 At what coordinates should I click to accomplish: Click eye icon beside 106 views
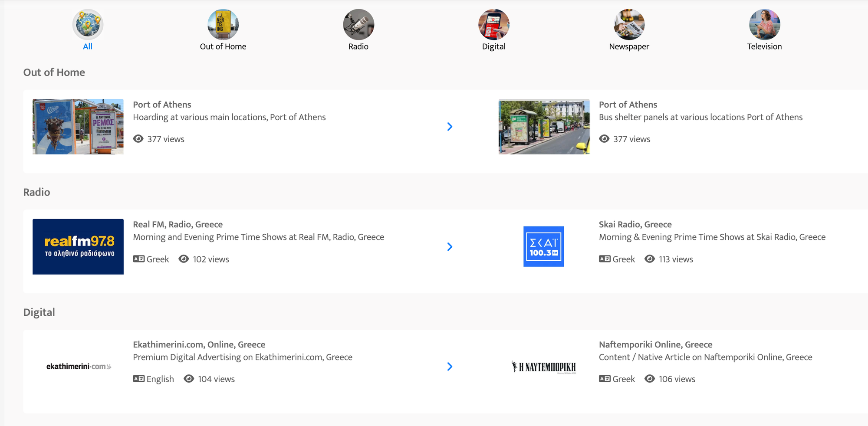pyautogui.click(x=650, y=379)
